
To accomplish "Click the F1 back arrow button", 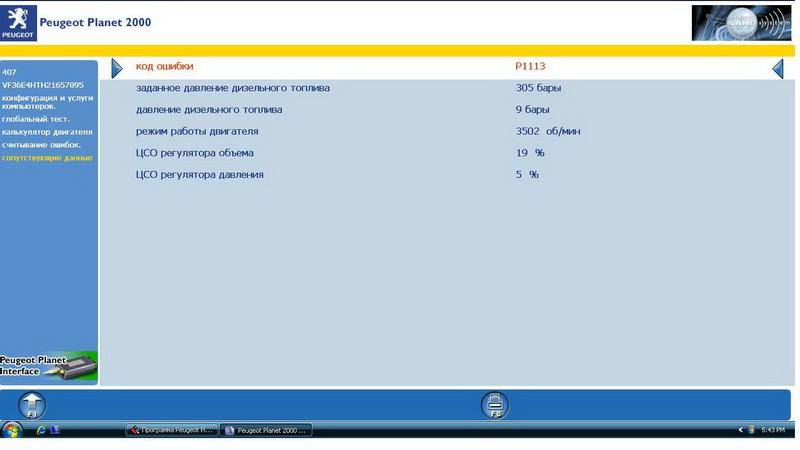I will (x=32, y=404).
